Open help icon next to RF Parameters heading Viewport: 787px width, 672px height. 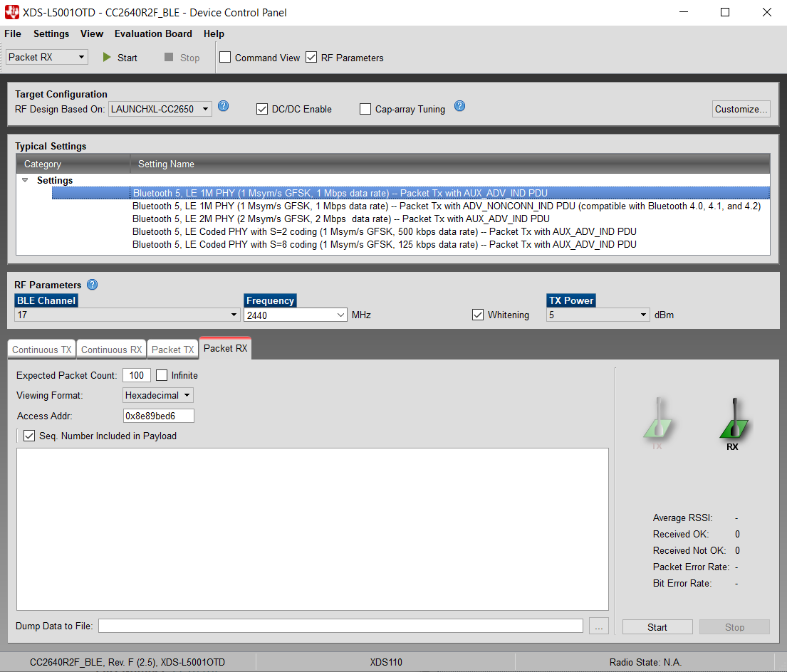point(93,285)
